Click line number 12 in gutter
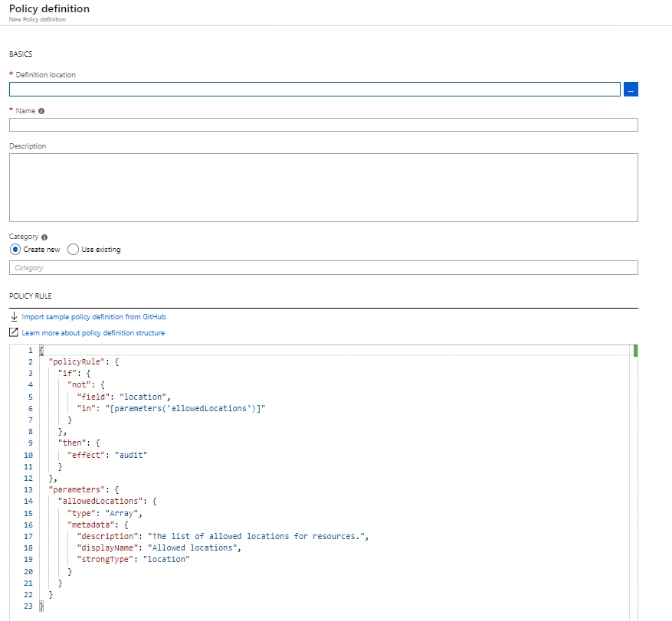The height and width of the screenshot is (621, 672). (28, 479)
